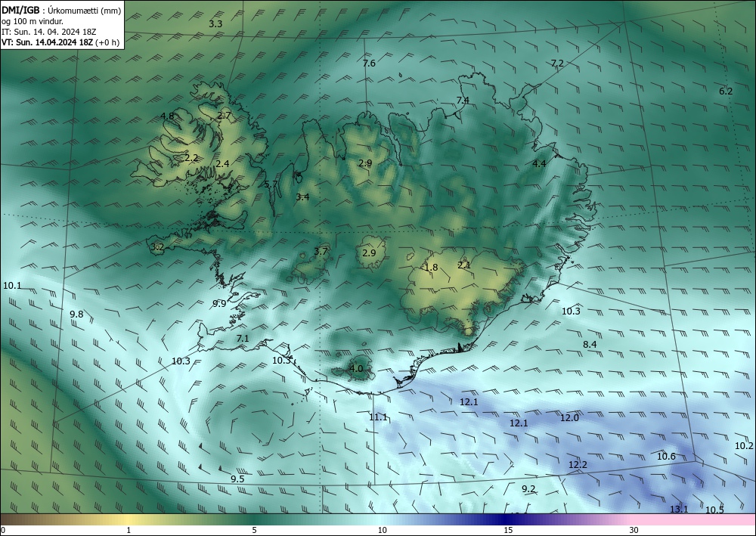756x536 pixels.
Task: Click the 'og 100 m vindur.' subtitle
Action: pos(33,21)
